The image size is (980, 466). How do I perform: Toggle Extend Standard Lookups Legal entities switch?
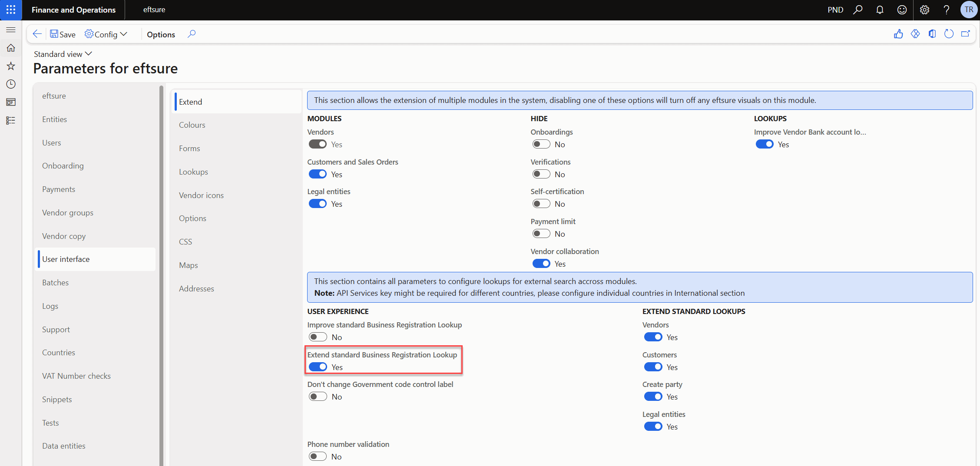653,426
